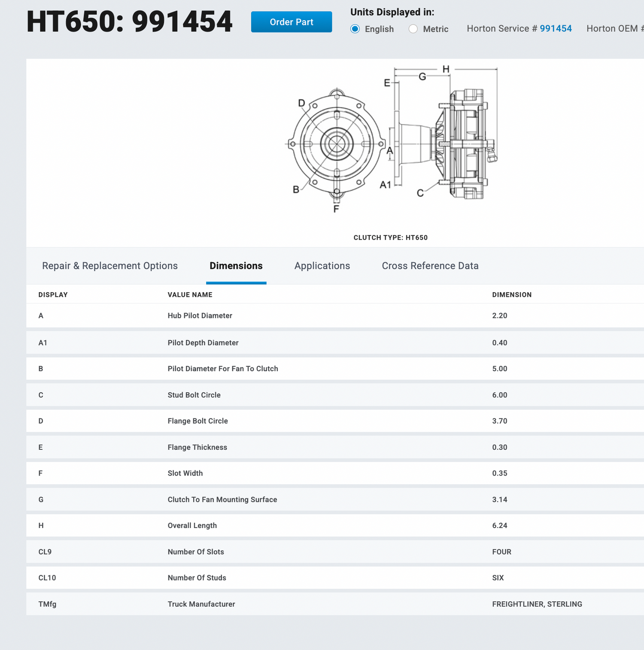Click the DISPLAY column header
Screen dimensions: 644x650
click(53, 295)
